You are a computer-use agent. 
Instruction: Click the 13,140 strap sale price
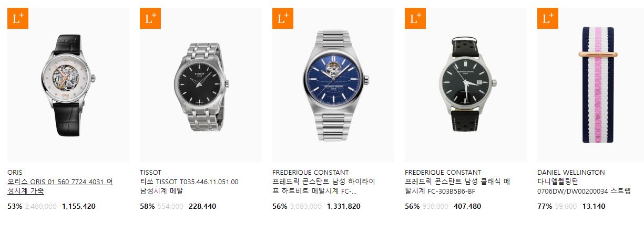pos(594,206)
